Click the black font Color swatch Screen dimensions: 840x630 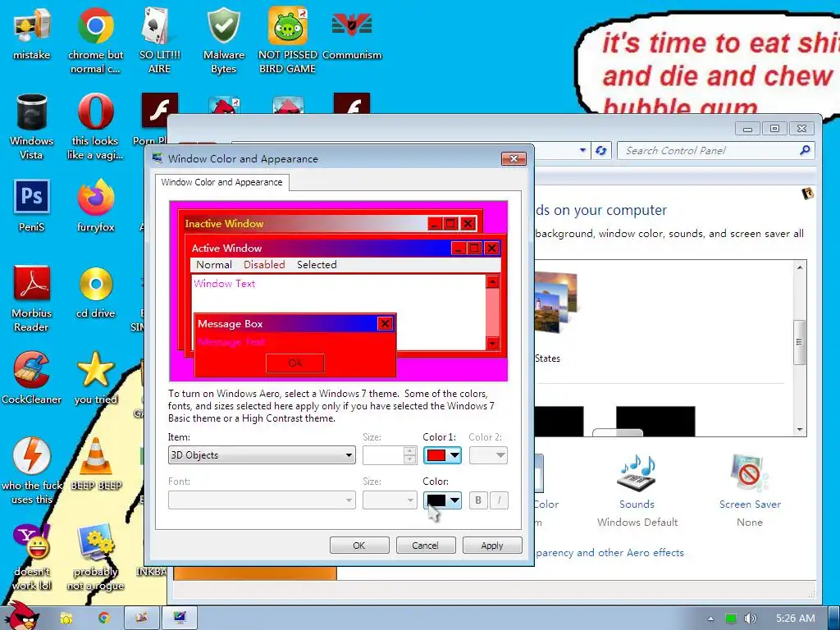coord(436,500)
